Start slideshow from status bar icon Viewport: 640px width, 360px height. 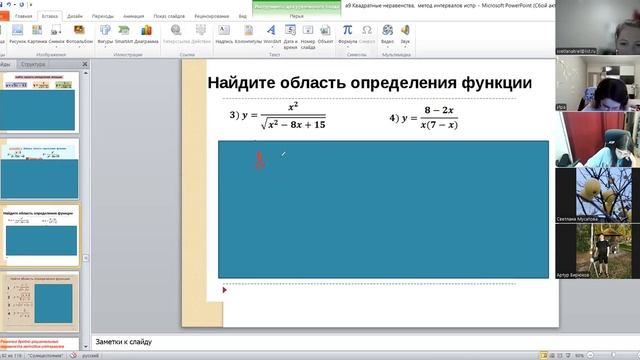(x=568, y=356)
